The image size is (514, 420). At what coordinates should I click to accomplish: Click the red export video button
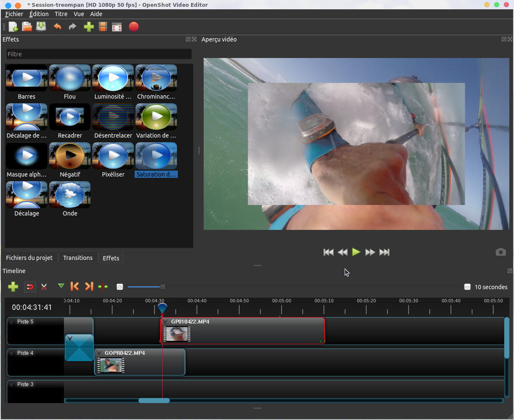(134, 27)
